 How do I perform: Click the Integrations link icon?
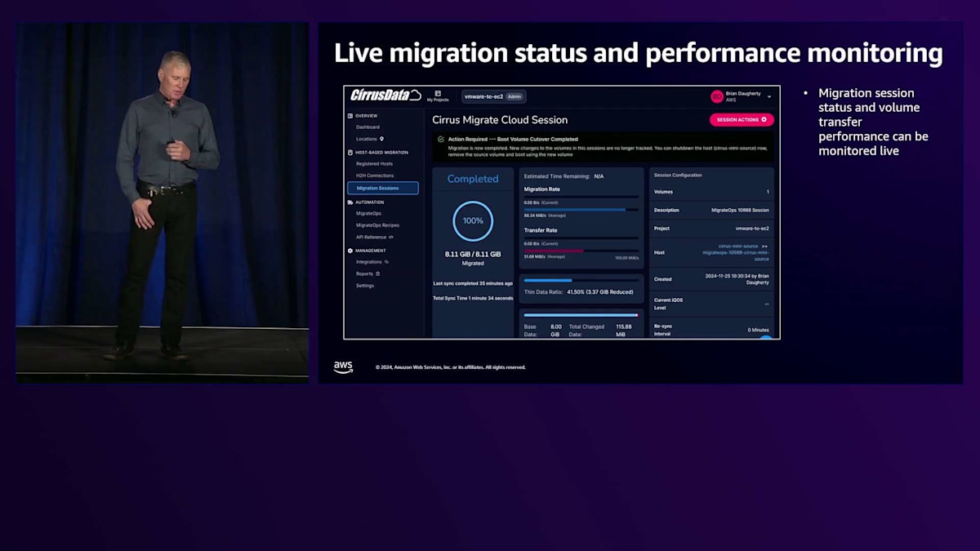(386, 262)
